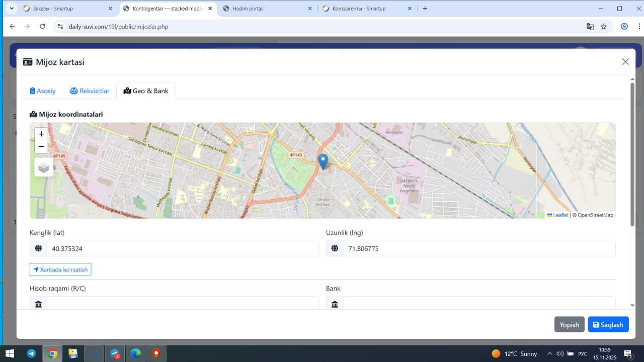Image resolution: width=644 pixels, height=362 pixels.
Task: Switch to the Rekvizitlar tab
Action: tap(90, 91)
